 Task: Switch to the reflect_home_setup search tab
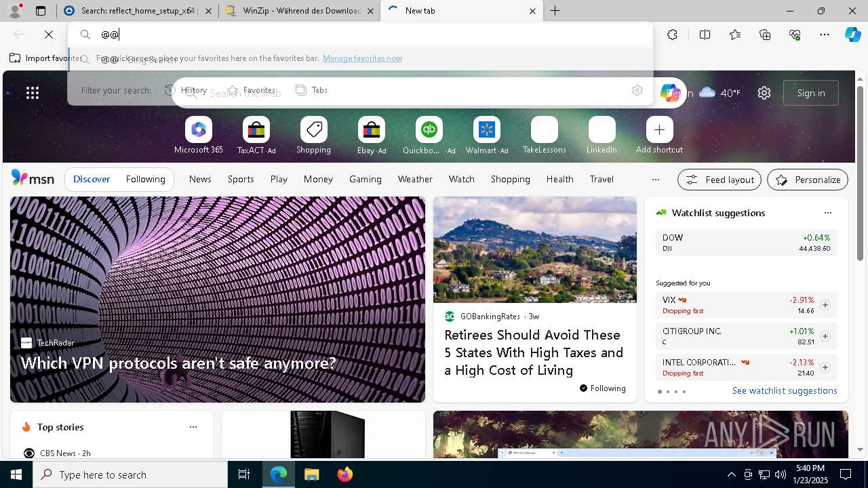click(136, 11)
